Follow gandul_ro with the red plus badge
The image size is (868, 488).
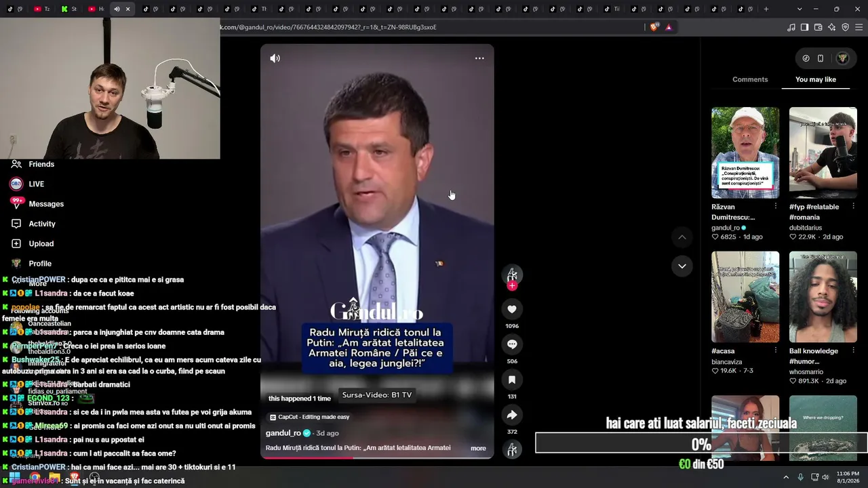tap(512, 285)
